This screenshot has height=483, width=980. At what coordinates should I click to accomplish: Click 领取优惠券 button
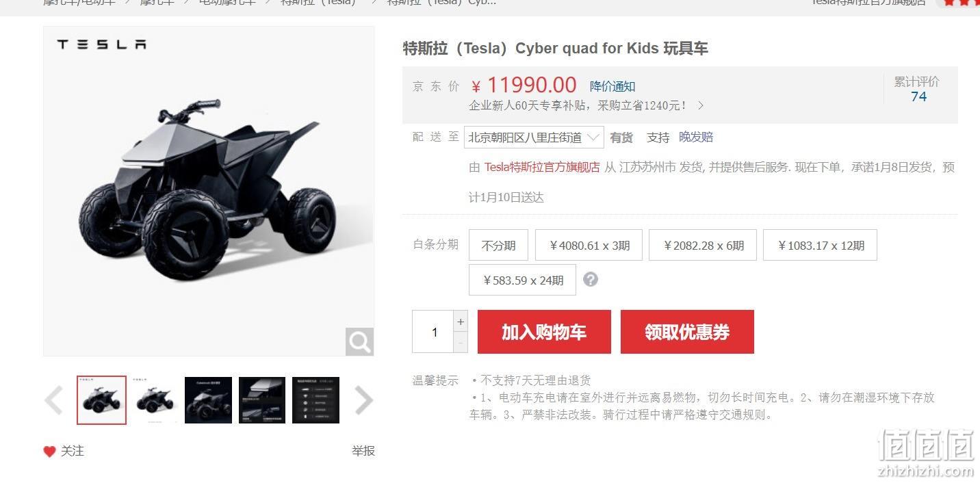pyautogui.click(x=687, y=332)
